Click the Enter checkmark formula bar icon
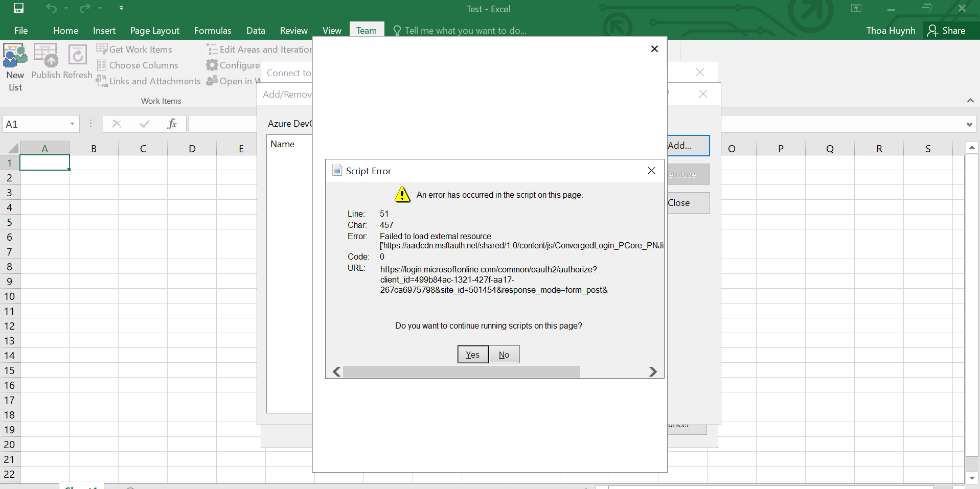 [145, 124]
